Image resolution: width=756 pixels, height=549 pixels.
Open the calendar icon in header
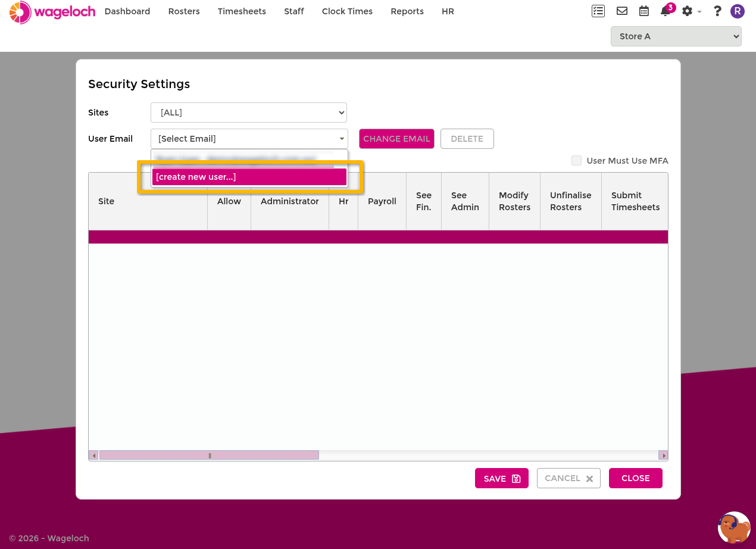pos(643,11)
